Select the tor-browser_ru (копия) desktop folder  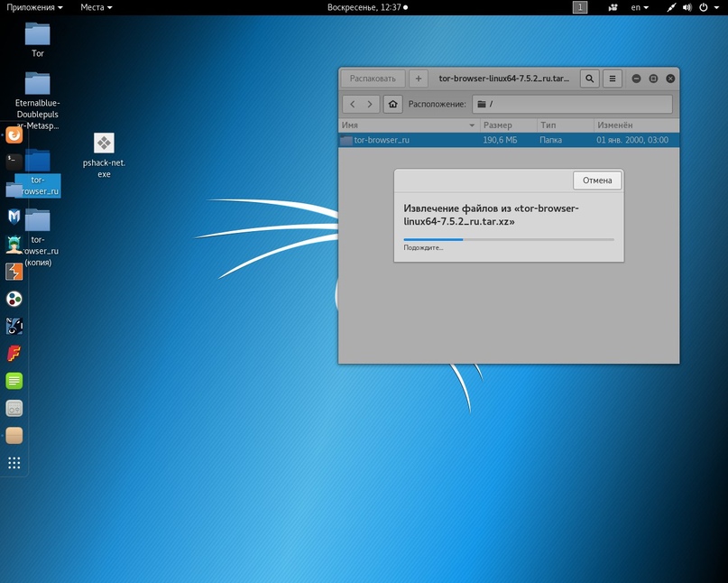coord(38,238)
